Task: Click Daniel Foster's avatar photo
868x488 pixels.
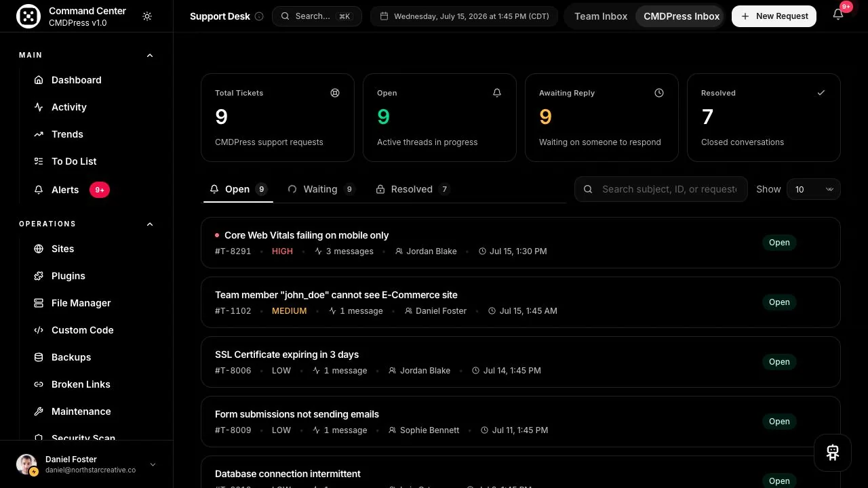Action: [x=26, y=464]
